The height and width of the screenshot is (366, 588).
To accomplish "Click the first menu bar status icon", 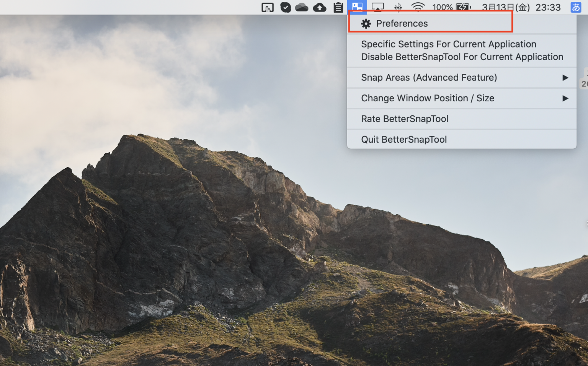I will (268, 7).
